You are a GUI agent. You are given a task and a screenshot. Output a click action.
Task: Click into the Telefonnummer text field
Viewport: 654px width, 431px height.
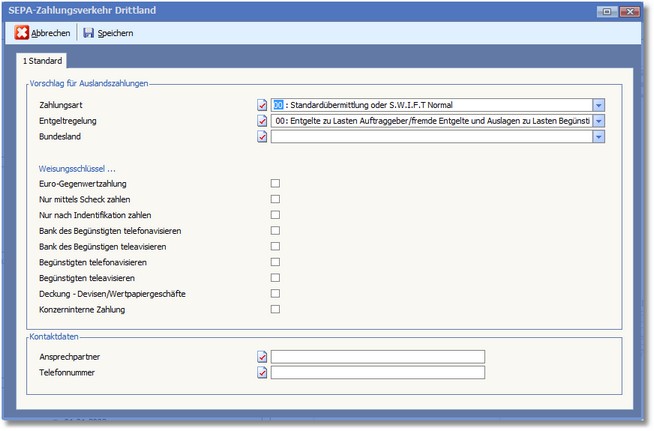377,373
